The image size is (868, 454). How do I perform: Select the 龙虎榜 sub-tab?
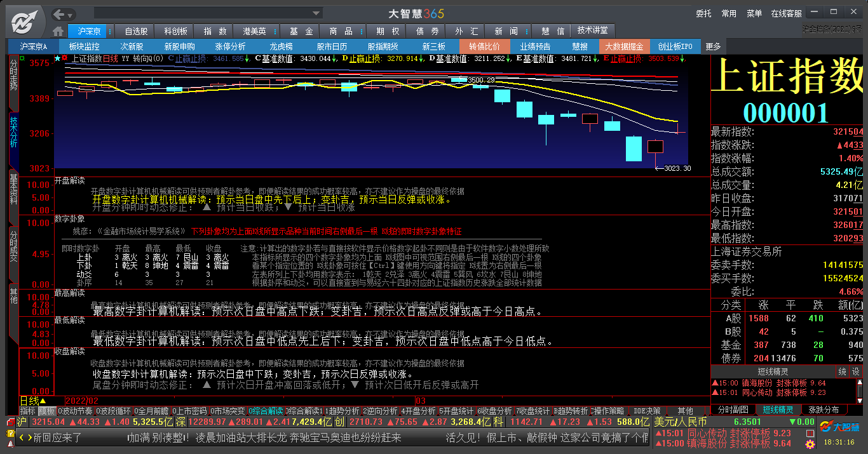click(x=281, y=46)
